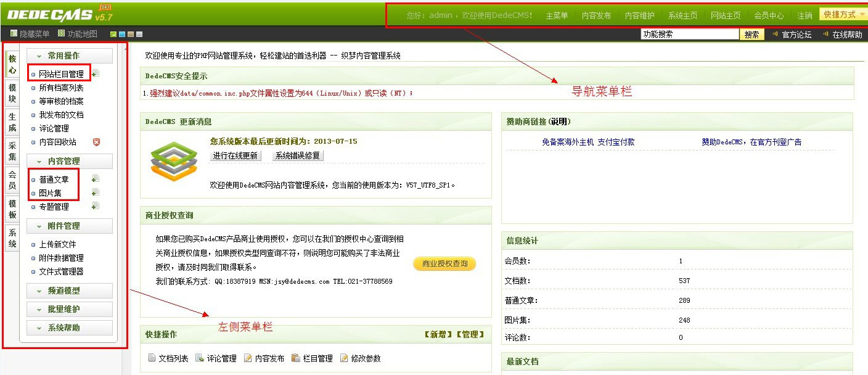
Task: Click the 修改参数 shortcut icon
Action: tap(345, 358)
